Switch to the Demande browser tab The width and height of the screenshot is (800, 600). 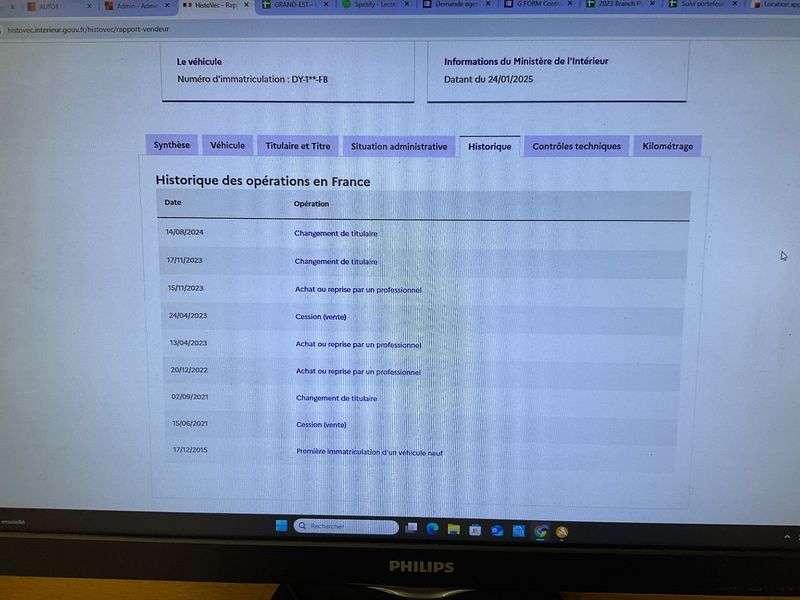click(x=455, y=4)
